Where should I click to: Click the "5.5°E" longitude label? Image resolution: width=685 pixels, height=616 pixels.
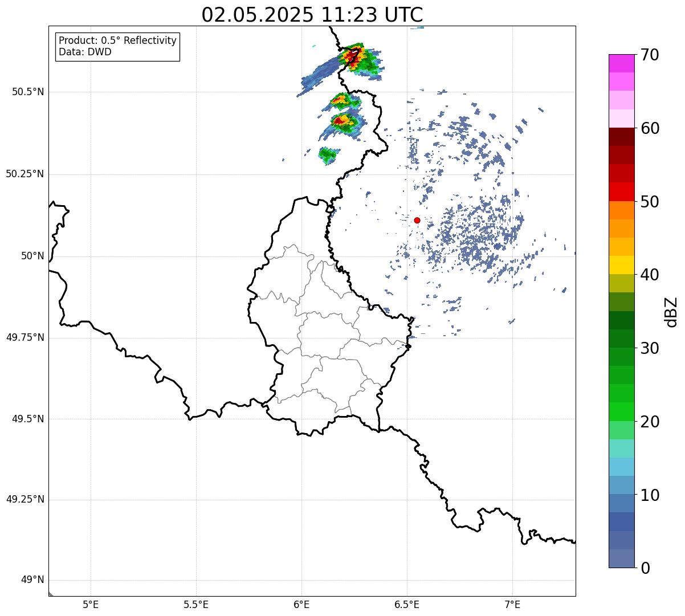pos(196,604)
